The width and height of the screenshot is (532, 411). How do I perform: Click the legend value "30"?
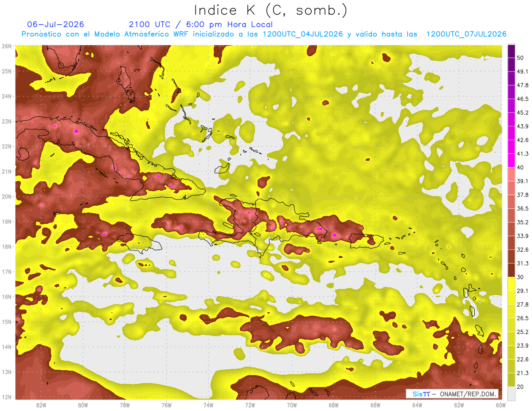click(x=520, y=277)
